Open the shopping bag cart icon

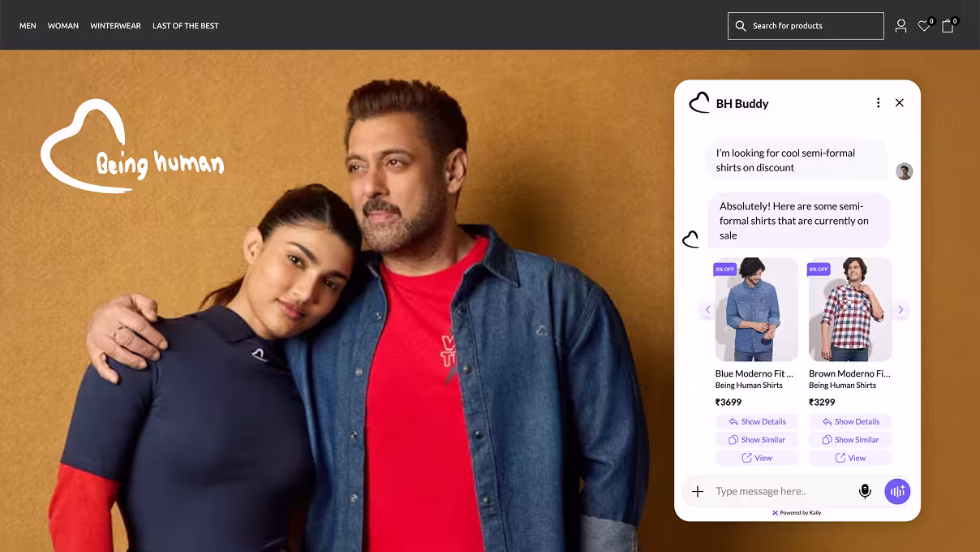pos(948,26)
